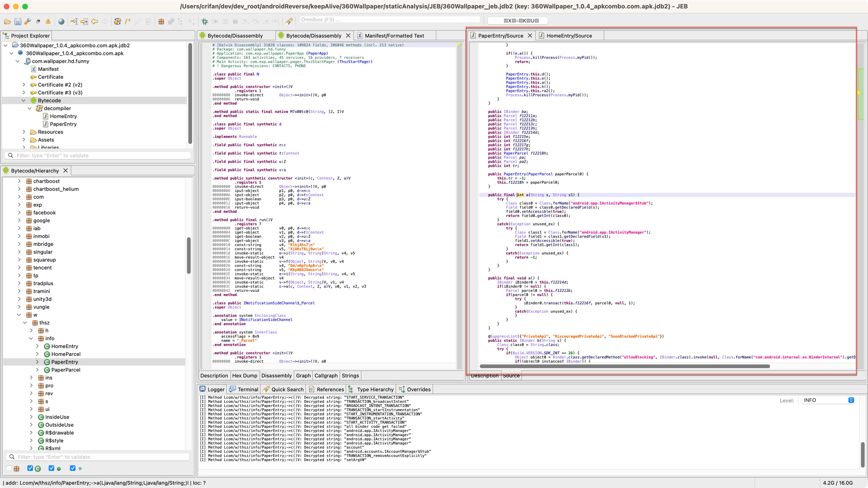Image resolution: width=868 pixels, height=488 pixels.
Task: Click the Project Explorer filter field
Action: [98, 155]
